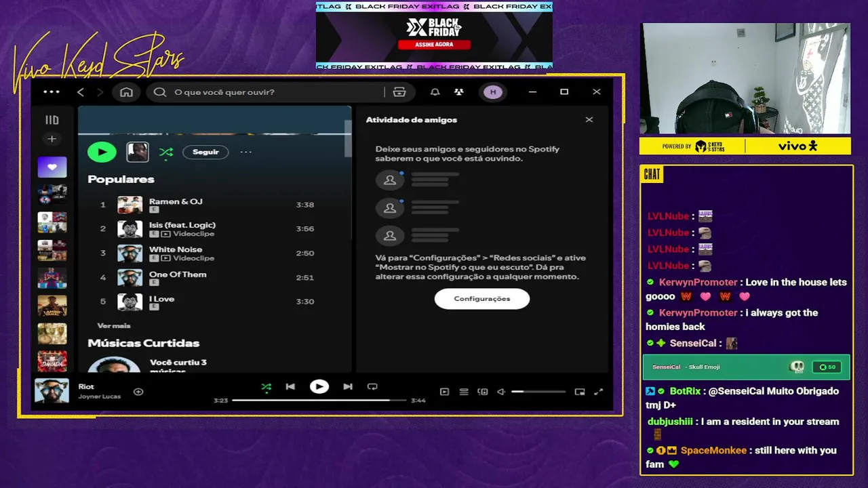Click the 'BotRix' username in chat

coord(685,391)
